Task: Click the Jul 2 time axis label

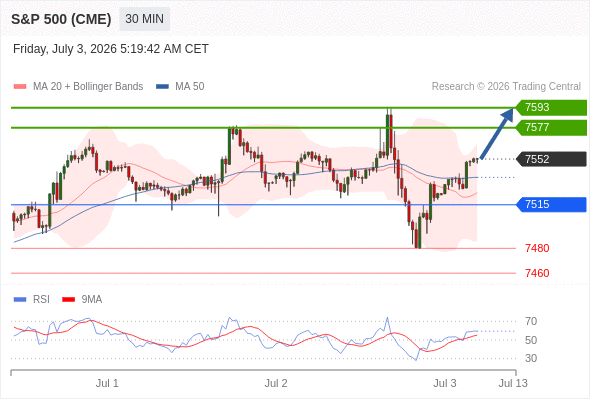Action: point(276,383)
